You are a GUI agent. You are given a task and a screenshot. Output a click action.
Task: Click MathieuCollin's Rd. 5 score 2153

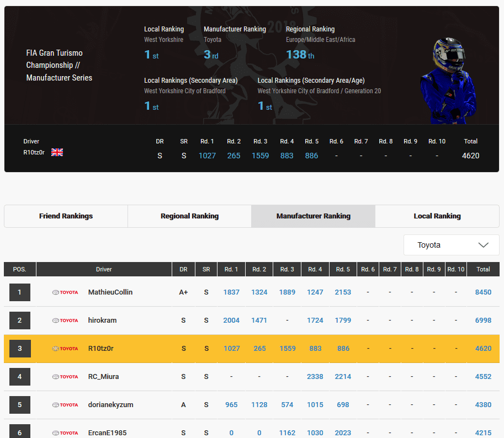343,292
